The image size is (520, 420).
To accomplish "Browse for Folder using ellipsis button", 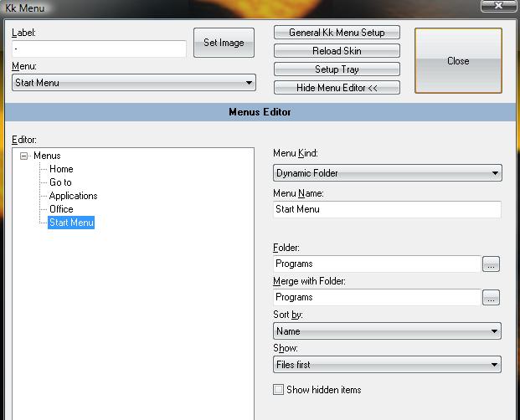I will [491, 264].
